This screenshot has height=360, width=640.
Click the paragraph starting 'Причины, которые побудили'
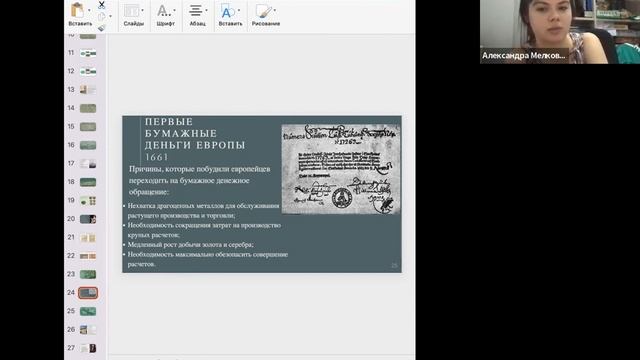tap(200, 180)
